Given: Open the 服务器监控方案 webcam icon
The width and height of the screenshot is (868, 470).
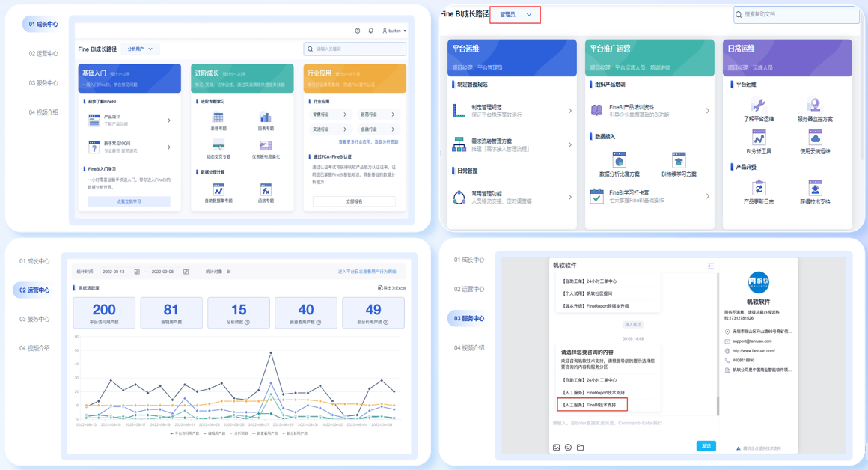Looking at the screenshot, I should pos(814,105).
